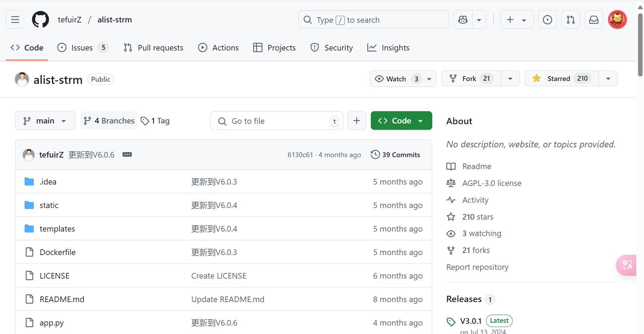This screenshot has width=644, height=334.
Task: Open the 39 Commits history link
Action: tap(395, 155)
